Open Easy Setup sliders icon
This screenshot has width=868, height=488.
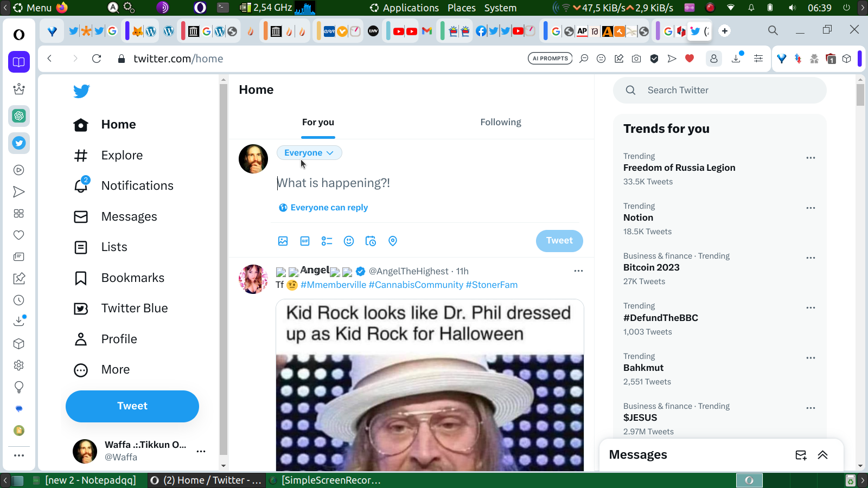758,59
